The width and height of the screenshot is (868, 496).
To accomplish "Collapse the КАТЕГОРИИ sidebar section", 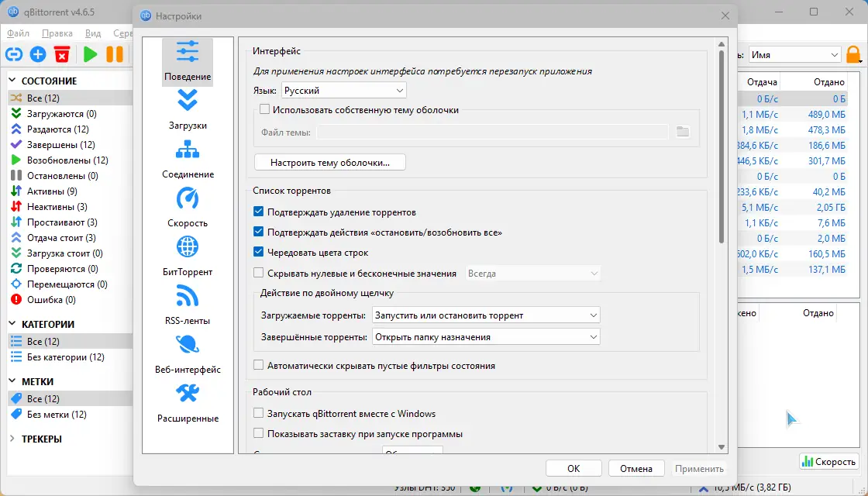I will click(x=12, y=324).
